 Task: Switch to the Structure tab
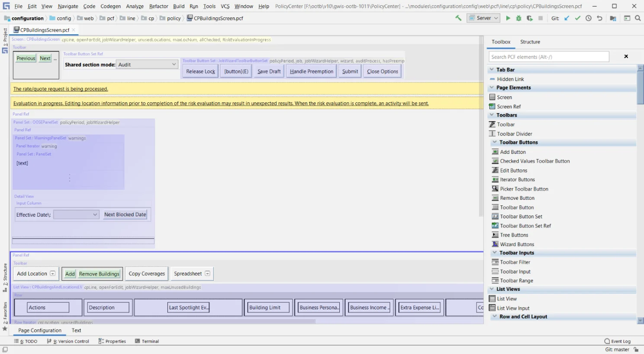click(x=530, y=42)
